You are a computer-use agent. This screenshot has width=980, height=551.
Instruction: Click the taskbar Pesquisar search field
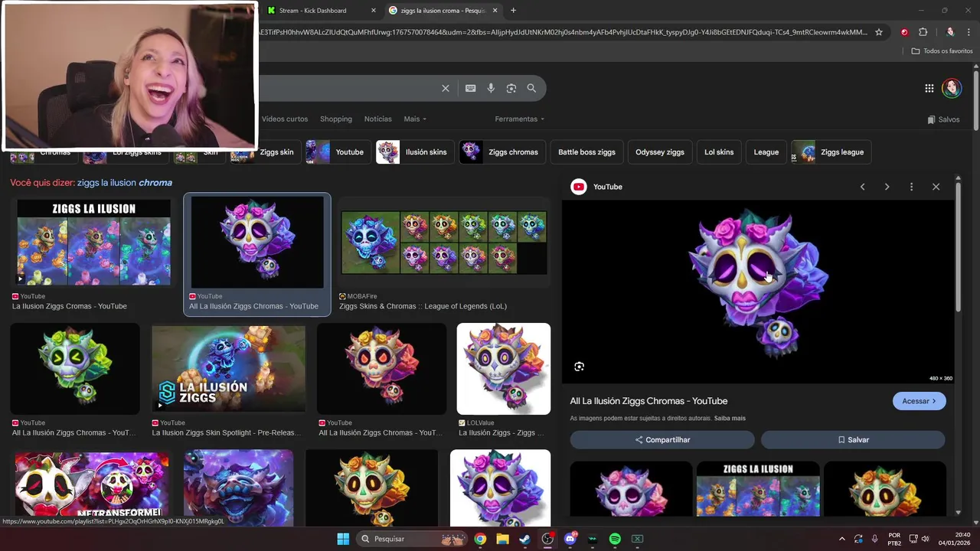pos(413,539)
